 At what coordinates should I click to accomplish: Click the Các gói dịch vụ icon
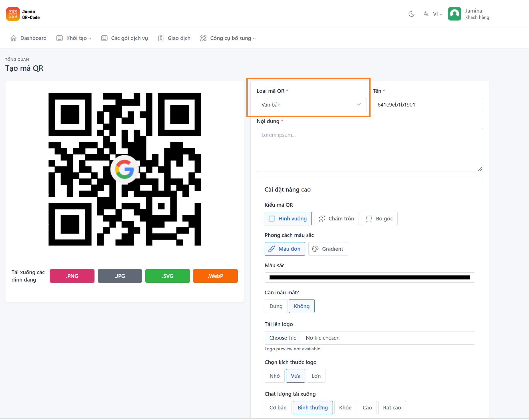(x=104, y=38)
